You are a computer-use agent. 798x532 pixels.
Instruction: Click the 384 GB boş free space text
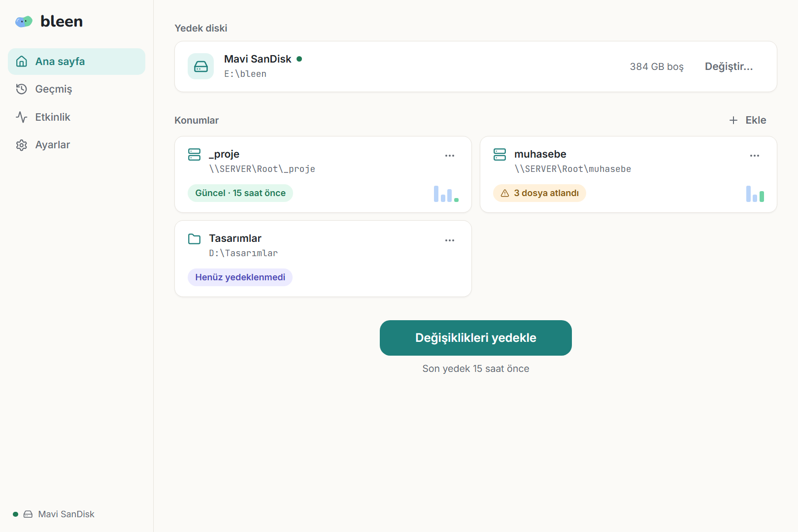click(657, 66)
